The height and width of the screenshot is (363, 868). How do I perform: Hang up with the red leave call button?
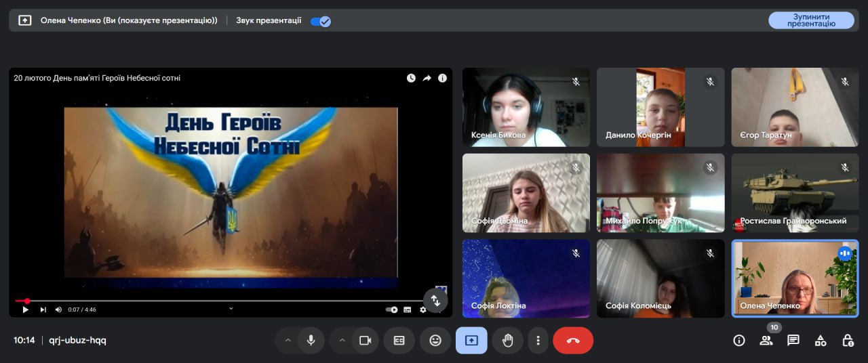pos(573,341)
